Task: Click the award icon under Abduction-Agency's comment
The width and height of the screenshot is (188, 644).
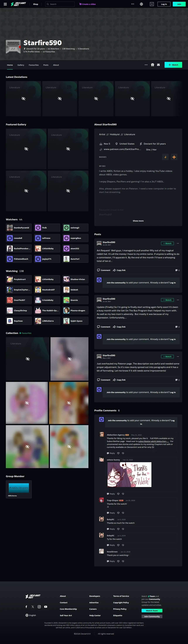Action: pyautogui.click(x=123, y=453)
